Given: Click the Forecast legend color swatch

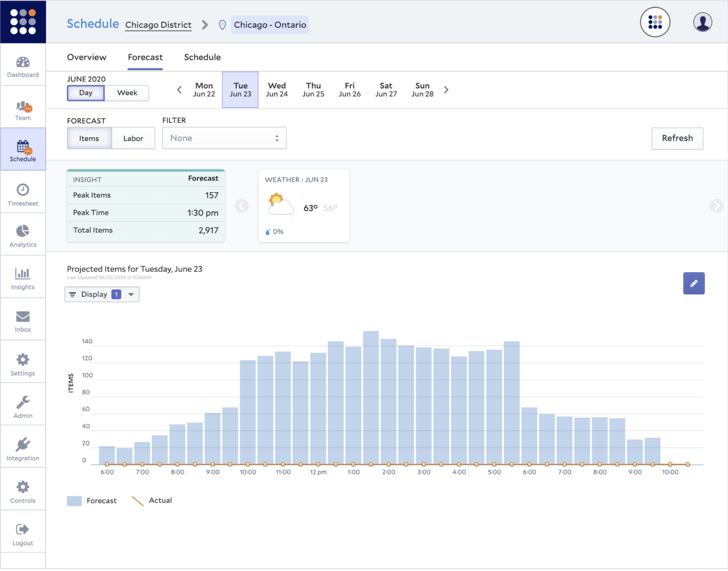Looking at the screenshot, I should pyautogui.click(x=74, y=501).
